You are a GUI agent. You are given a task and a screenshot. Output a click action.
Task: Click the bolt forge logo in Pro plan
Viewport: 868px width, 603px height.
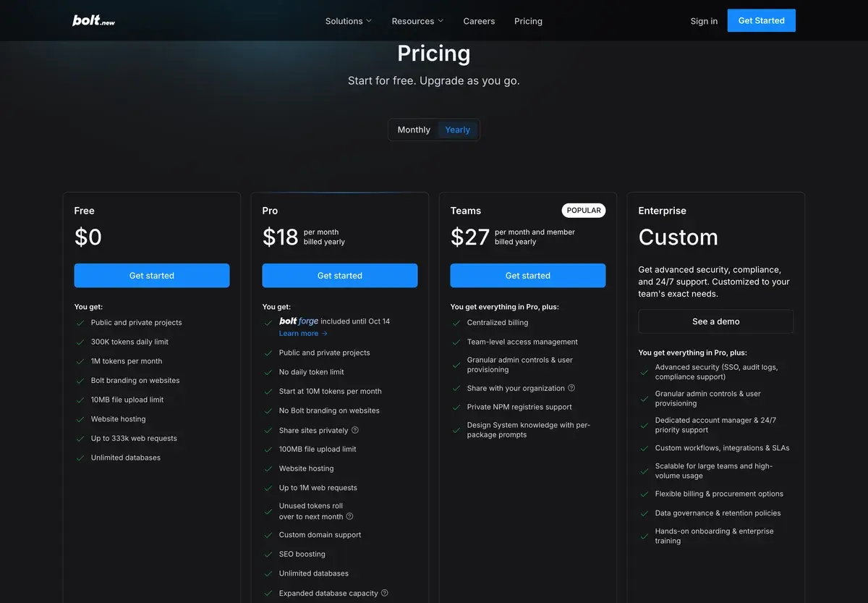[299, 321]
